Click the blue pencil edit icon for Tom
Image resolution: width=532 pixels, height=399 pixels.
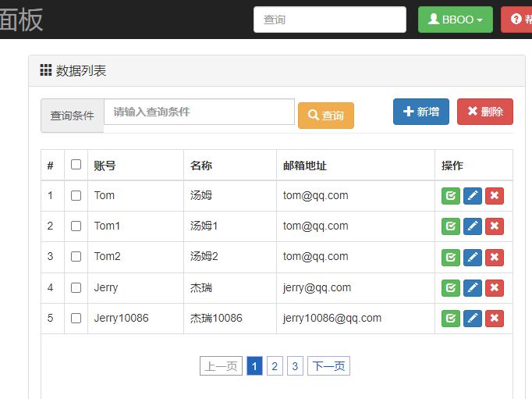473,195
